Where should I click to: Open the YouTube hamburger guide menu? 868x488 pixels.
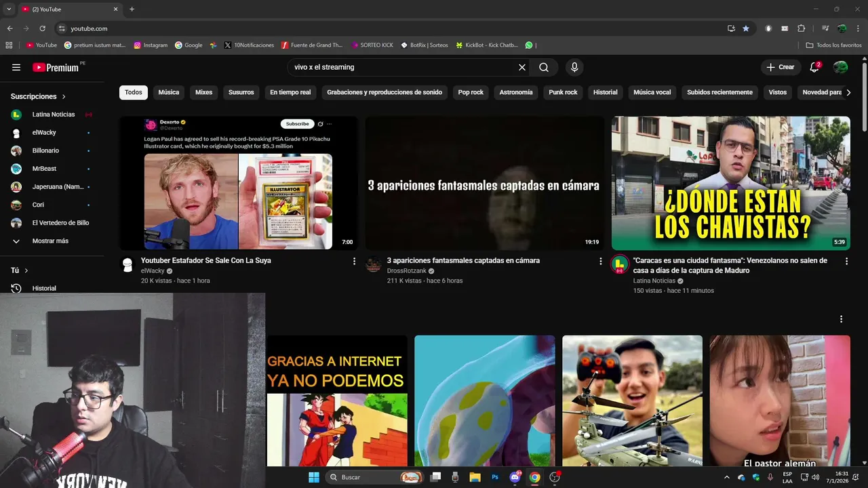[16, 67]
